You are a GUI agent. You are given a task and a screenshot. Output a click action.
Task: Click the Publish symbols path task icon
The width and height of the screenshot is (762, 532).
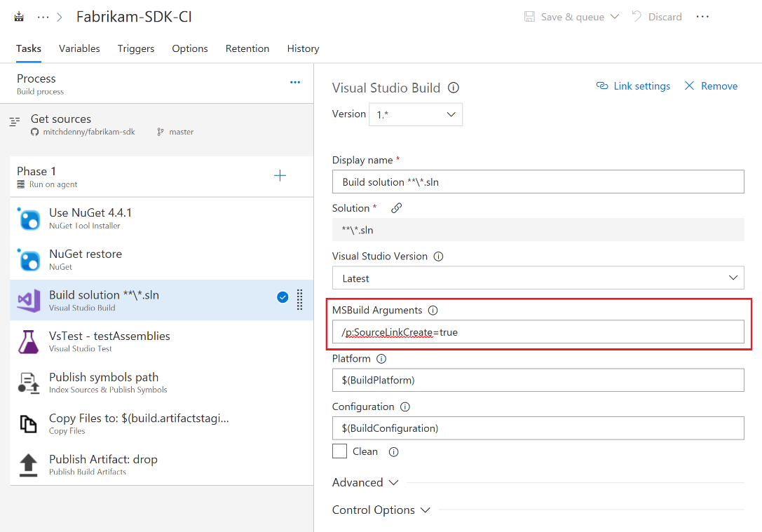[x=29, y=383]
